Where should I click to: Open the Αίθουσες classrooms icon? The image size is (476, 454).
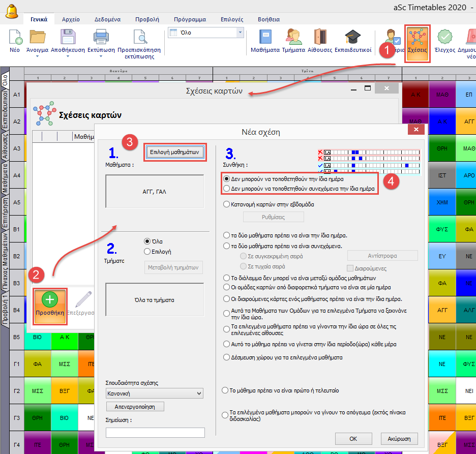319,38
